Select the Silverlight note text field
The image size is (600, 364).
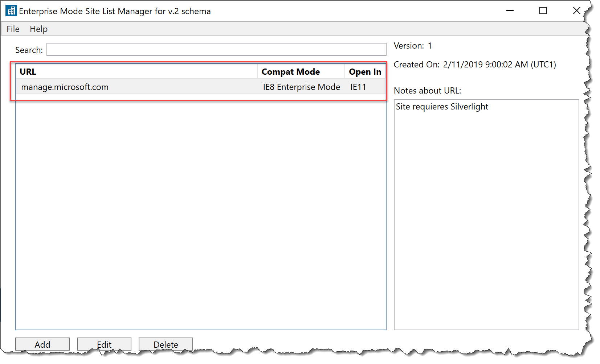pos(442,106)
